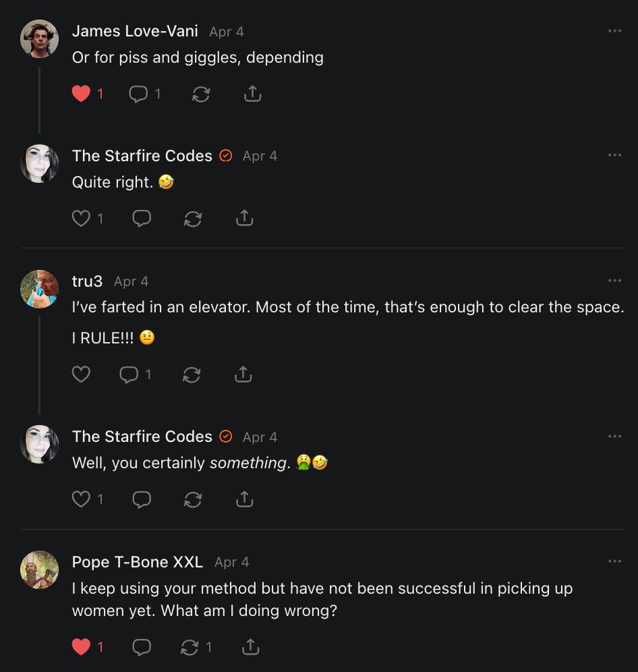Open tru3's profile name link
The height and width of the screenshot is (672, 638).
[87, 281]
